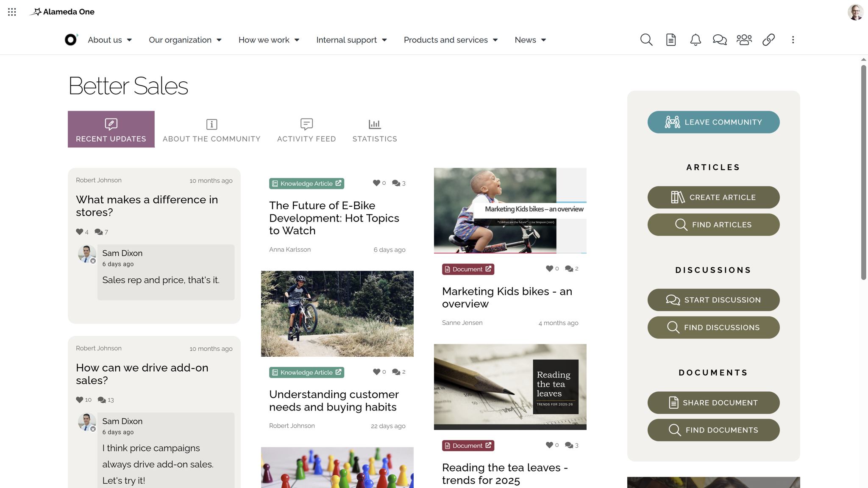The image size is (868, 488).
Task: Switch to the Activity Feed tab
Action: (306, 129)
